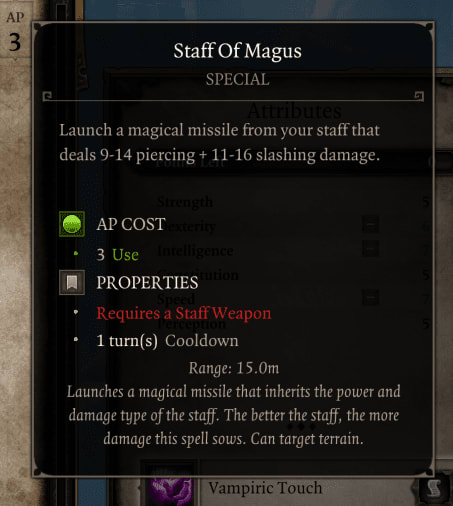Click the red Requires a Staff Weapon text
This screenshot has width=453, height=506.
pos(184,313)
